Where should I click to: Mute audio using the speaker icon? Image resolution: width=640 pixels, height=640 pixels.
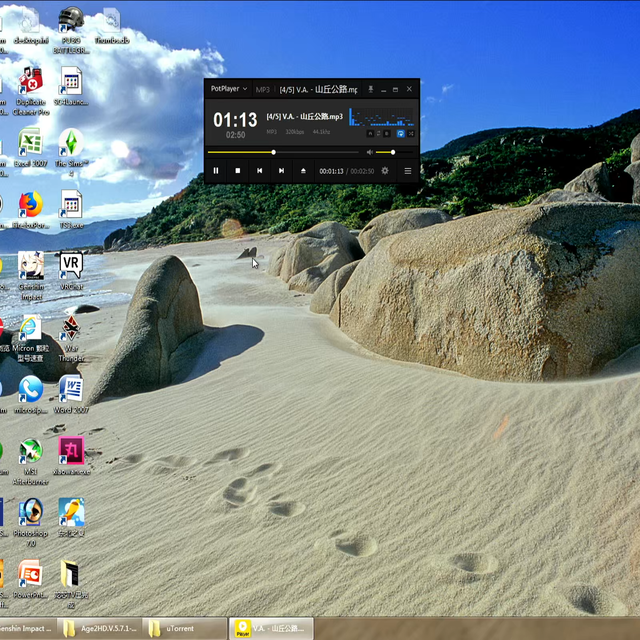click(369, 152)
